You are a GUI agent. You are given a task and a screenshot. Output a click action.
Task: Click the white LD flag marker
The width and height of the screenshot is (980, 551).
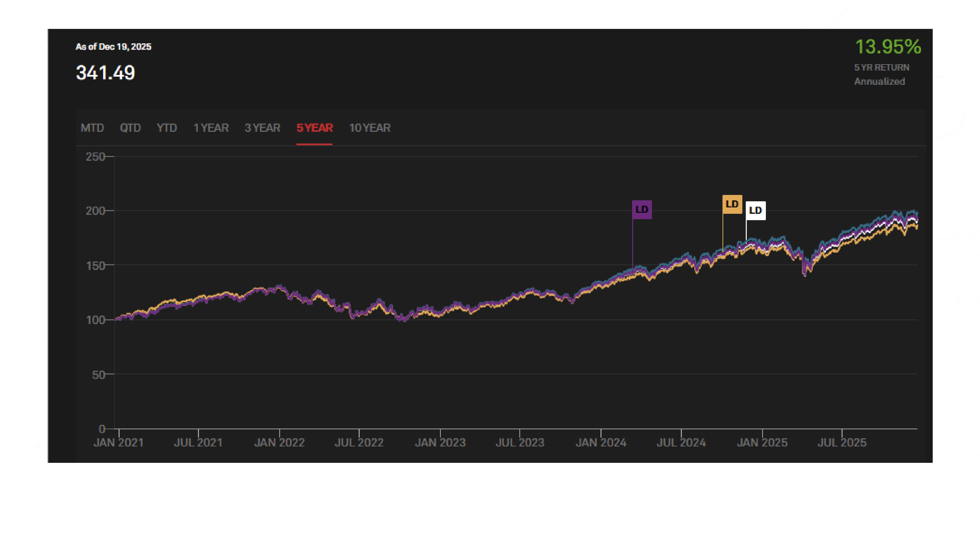click(755, 211)
